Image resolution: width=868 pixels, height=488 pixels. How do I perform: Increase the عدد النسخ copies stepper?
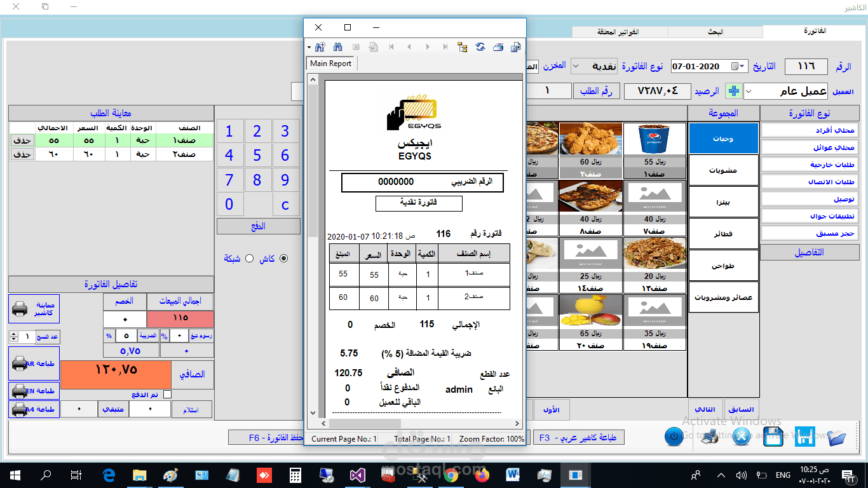(14, 334)
